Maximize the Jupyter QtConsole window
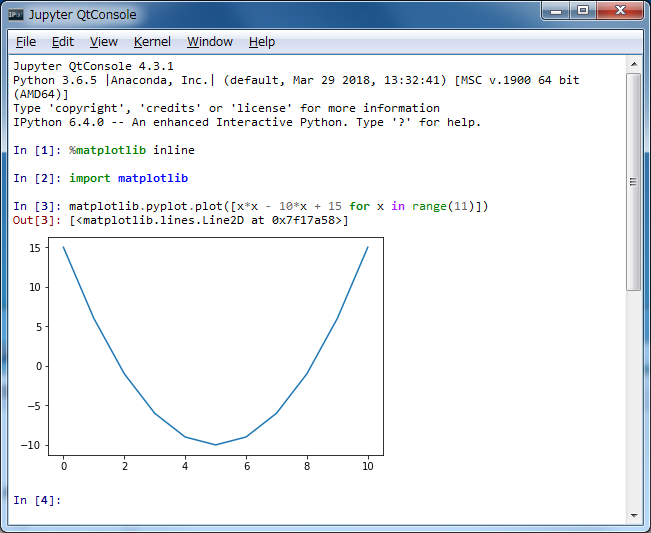The height and width of the screenshot is (533, 651). (x=583, y=10)
